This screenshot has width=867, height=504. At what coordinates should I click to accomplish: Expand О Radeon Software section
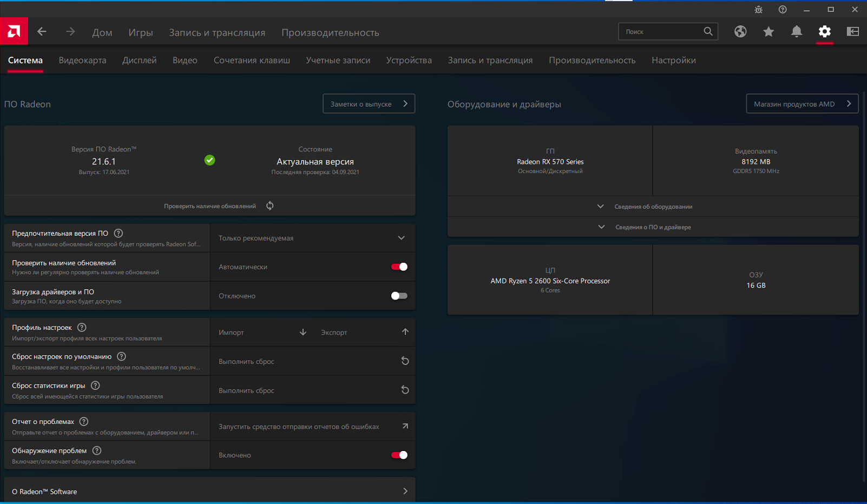[209, 491]
